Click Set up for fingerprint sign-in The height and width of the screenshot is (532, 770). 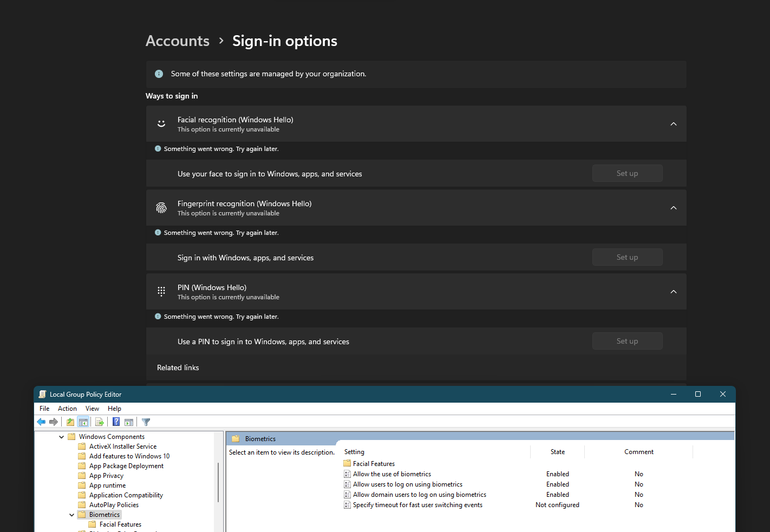point(627,257)
